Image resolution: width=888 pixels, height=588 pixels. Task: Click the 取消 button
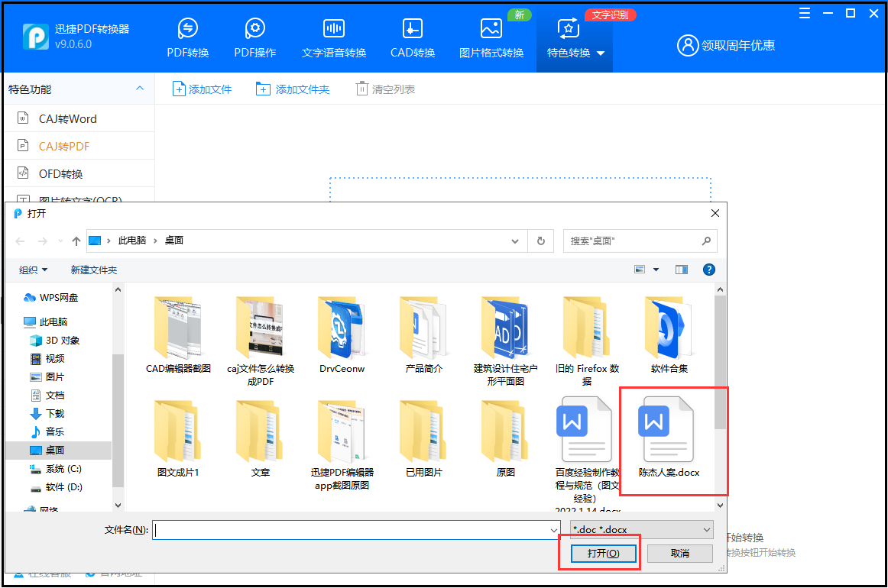coord(679,553)
